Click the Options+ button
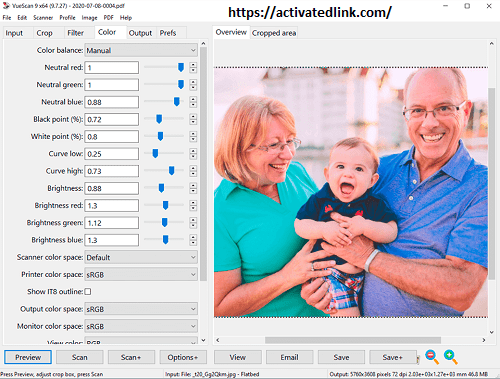 [x=183, y=357]
